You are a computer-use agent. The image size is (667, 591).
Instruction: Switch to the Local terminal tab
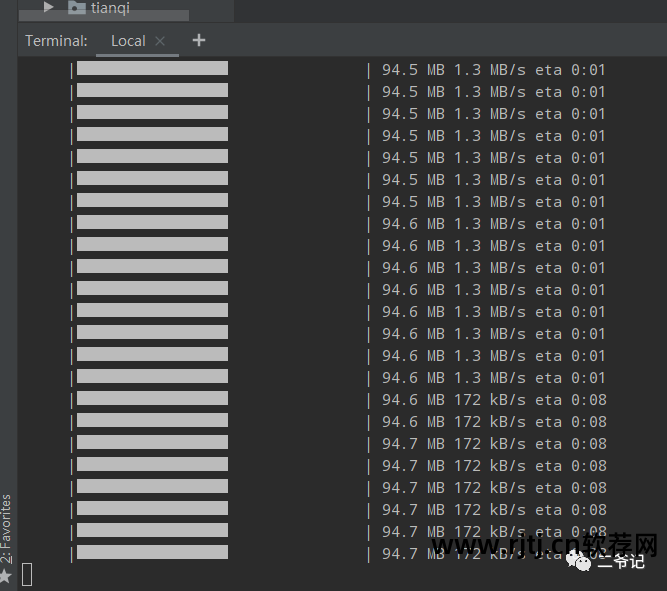coord(128,41)
